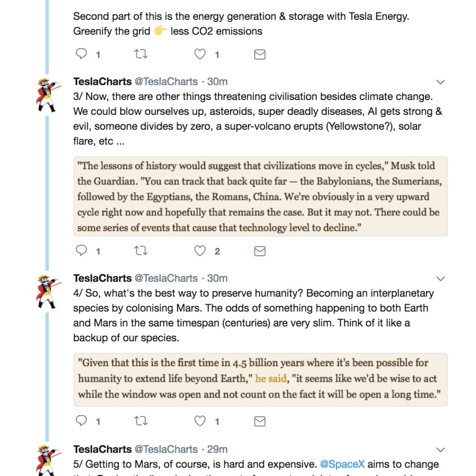
Task: Open the @SpaceX mention link
Action: click(342, 464)
